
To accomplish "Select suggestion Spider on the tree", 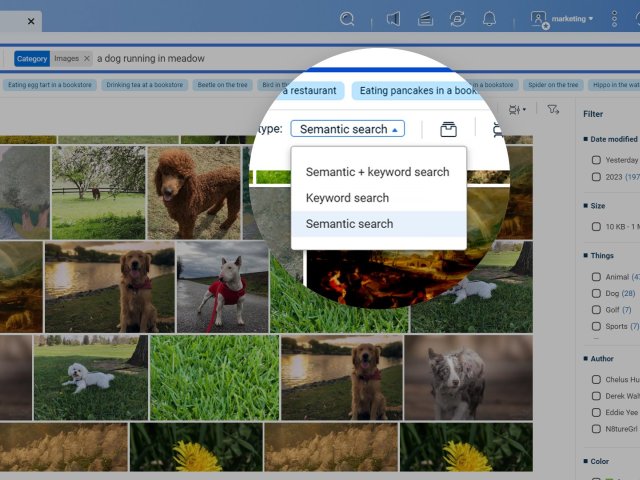I will point(553,85).
